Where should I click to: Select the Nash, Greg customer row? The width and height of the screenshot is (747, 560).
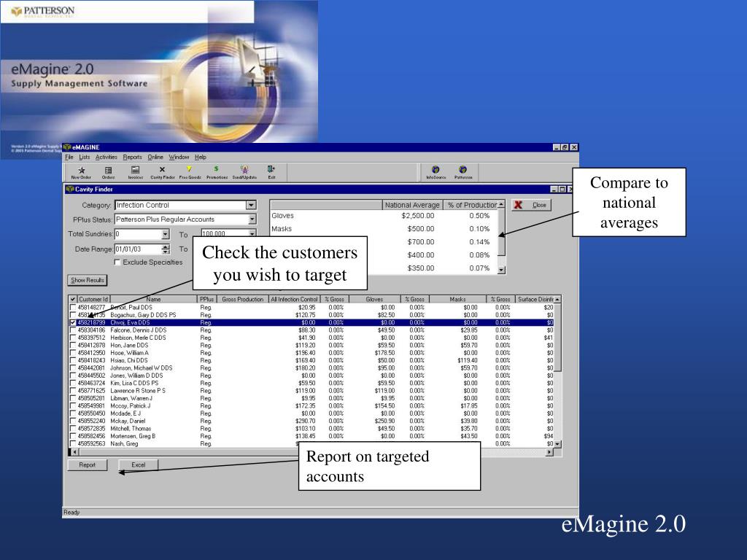pyautogui.click(x=311, y=444)
